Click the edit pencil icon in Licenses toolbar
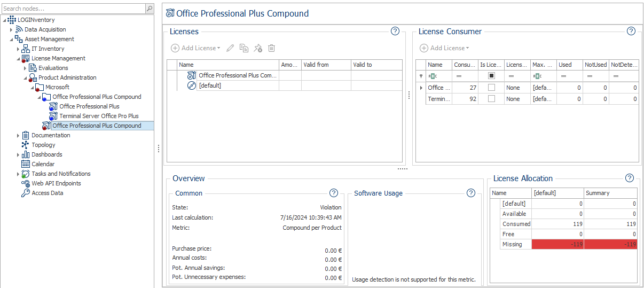This screenshot has width=644, height=288. (x=230, y=48)
